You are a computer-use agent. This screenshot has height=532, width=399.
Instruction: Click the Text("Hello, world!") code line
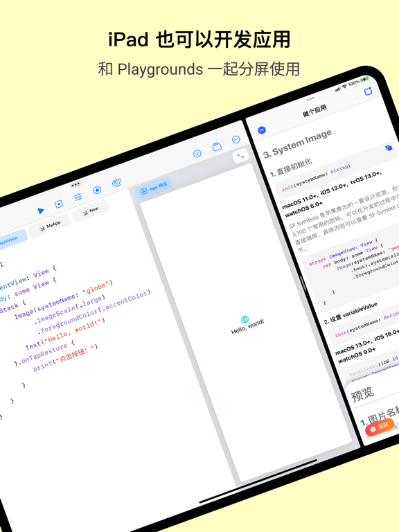pyautogui.click(x=65, y=334)
